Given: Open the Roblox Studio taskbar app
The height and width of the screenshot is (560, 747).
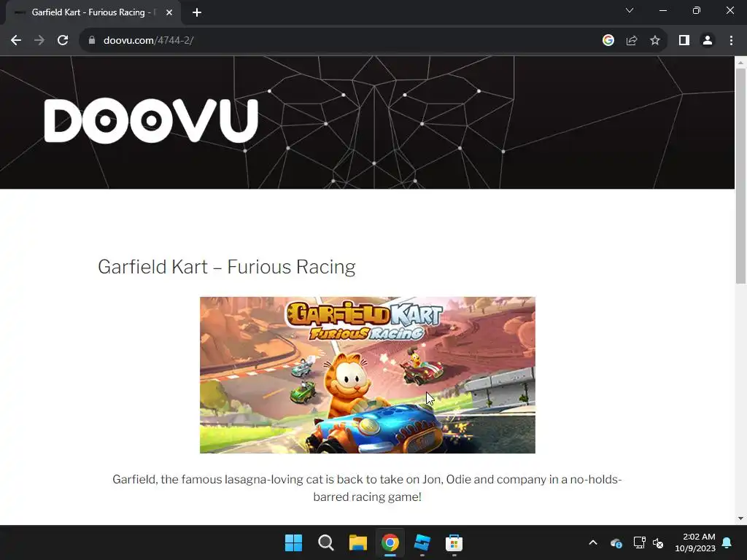Looking at the screenshot, I should click(x=422, y=542).
